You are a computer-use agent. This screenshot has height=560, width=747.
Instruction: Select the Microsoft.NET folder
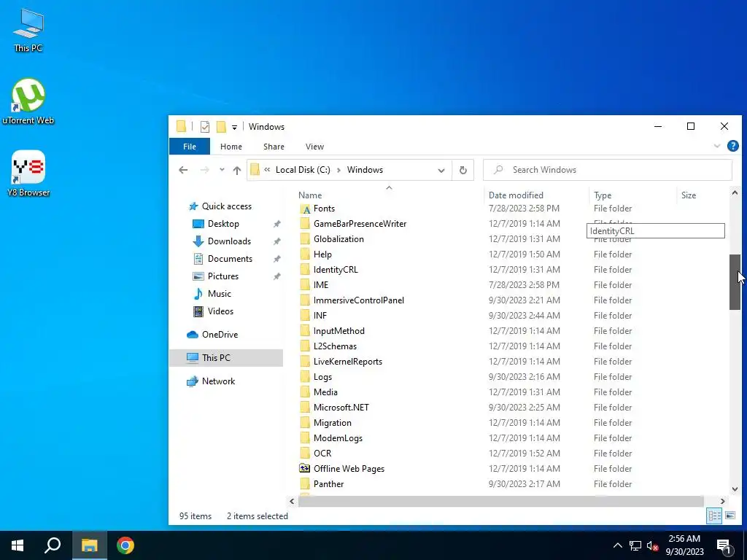pos(341,408)
